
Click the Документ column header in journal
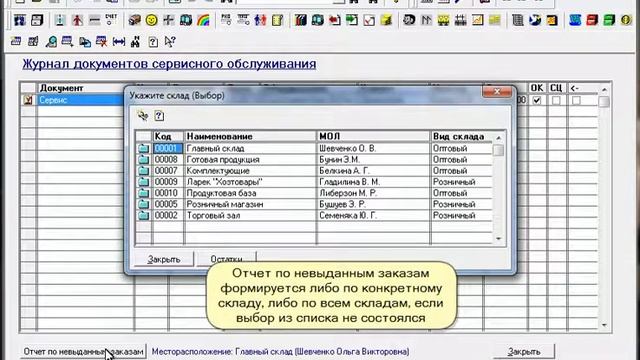(x=86, y=88)
